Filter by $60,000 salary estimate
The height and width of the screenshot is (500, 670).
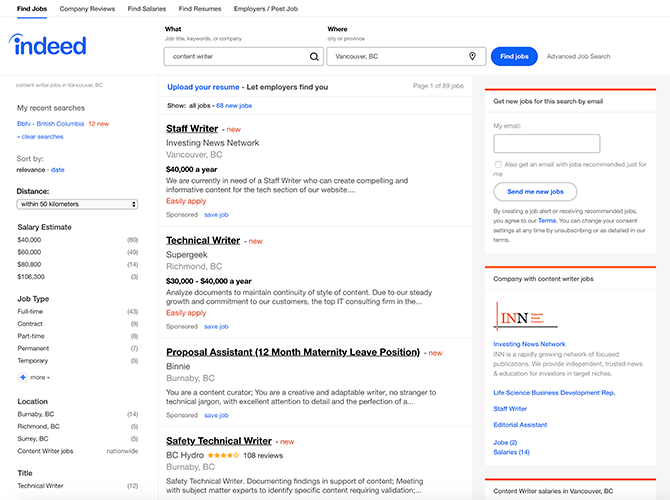coord(29,252)
